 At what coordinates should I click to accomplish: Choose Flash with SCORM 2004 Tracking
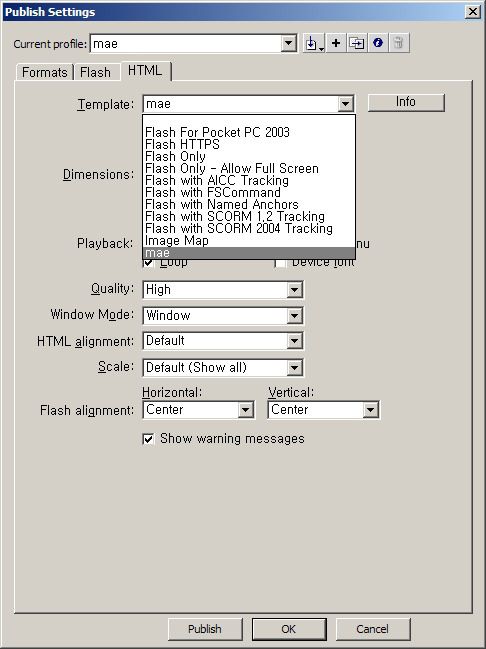248,228
